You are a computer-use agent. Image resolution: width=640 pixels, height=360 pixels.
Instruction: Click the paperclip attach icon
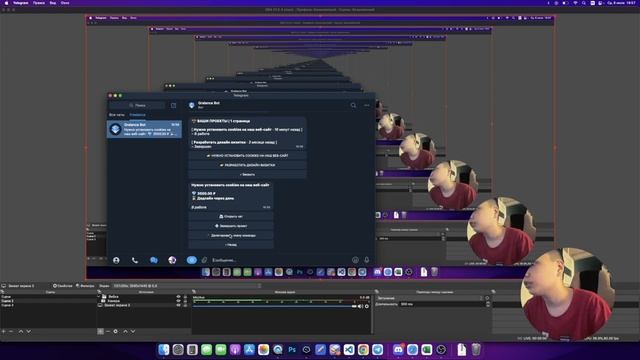pos(204,260)
